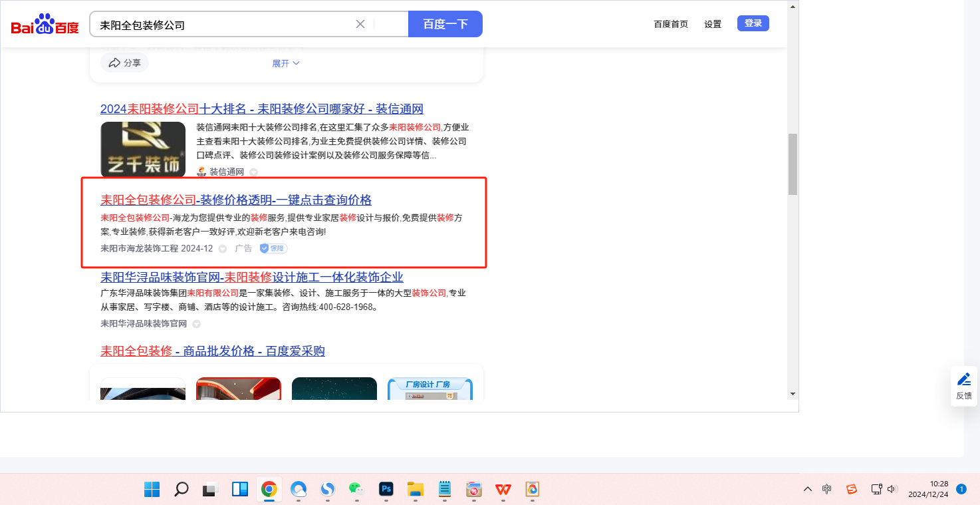Clear the search box with the X icon
The width and height of the screenshot is (980, 505).
[360, 25]
